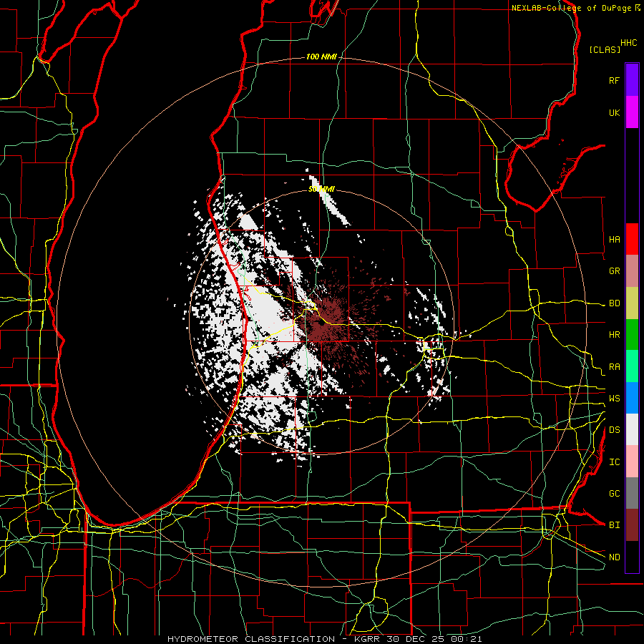Click the 'HYDROMETEOR CLASSIFICATION - KGRR' caption
644x644 pixels.
pyautogui.click(x=275, y=639)
